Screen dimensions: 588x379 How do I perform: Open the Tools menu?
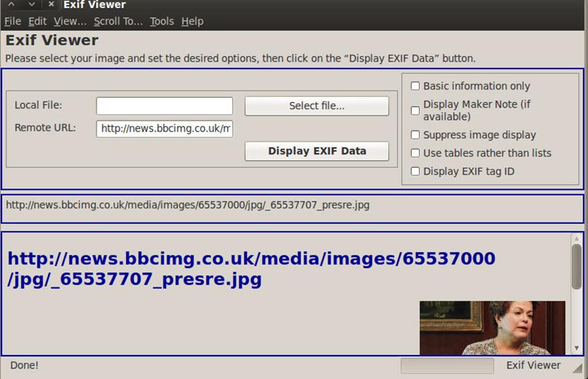point(162,21)
